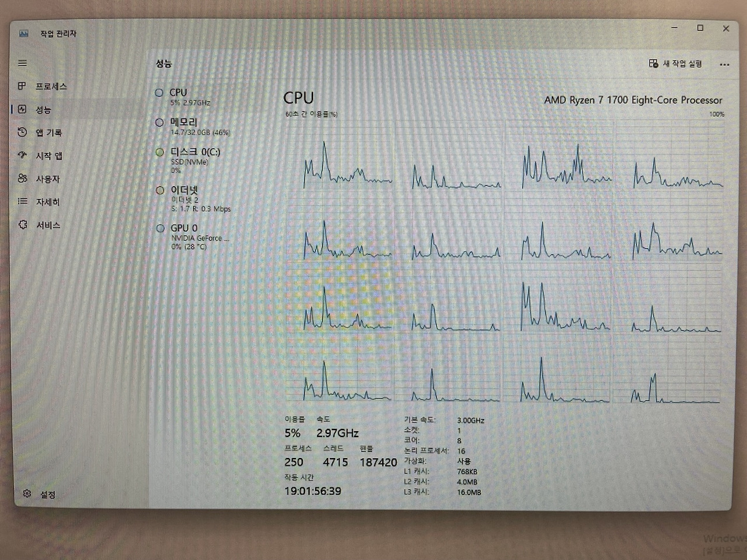Click the 4715 threads value
This screenshot has height=560, width=747.
[x=335, y=462]
